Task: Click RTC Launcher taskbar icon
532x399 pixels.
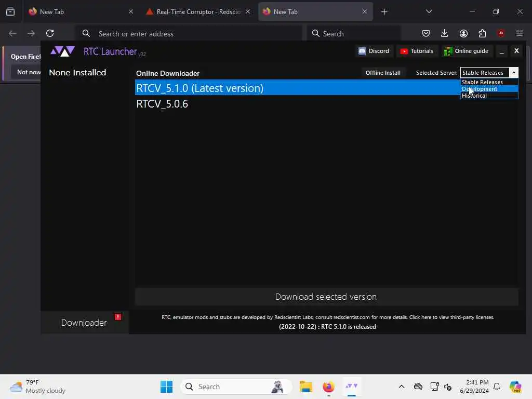Action: 352,387
